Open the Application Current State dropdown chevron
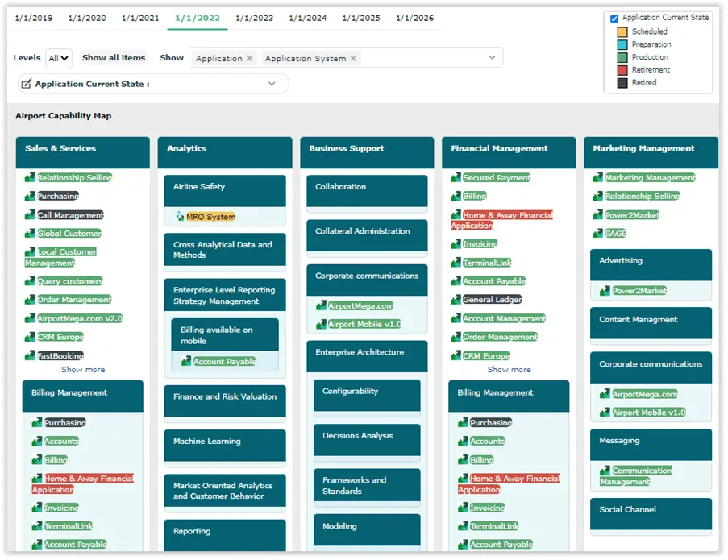The width and height of the screenshot is (728, 560). [272, 84]
